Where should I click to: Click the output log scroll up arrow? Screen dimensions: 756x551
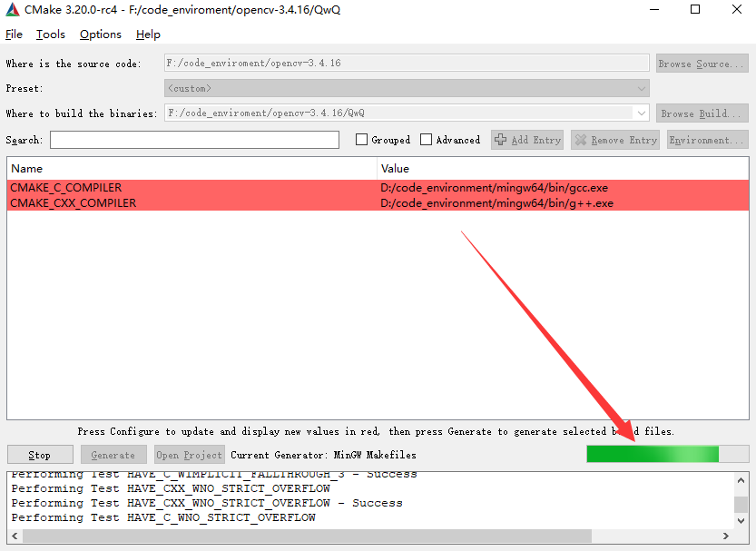741,480
